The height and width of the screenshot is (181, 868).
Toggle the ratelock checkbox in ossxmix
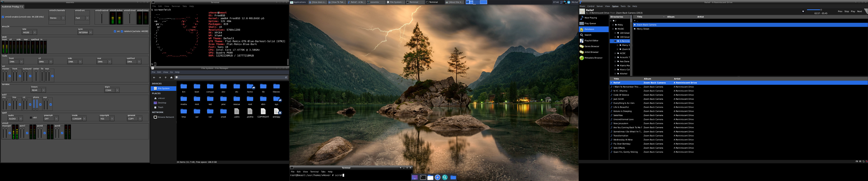(122, 32)
